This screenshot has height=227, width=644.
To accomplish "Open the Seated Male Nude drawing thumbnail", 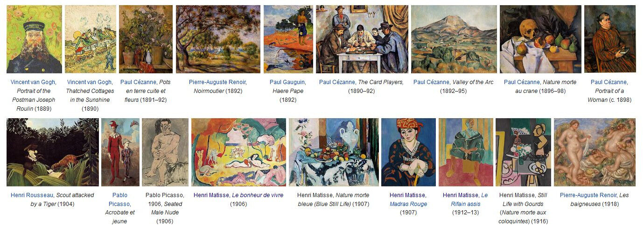I will click(x=165, y=152).
